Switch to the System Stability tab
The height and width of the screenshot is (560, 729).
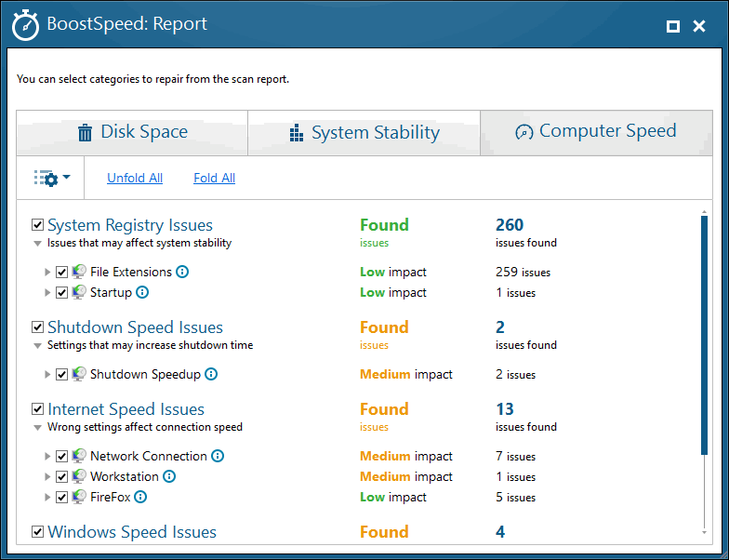click(364, 133)
